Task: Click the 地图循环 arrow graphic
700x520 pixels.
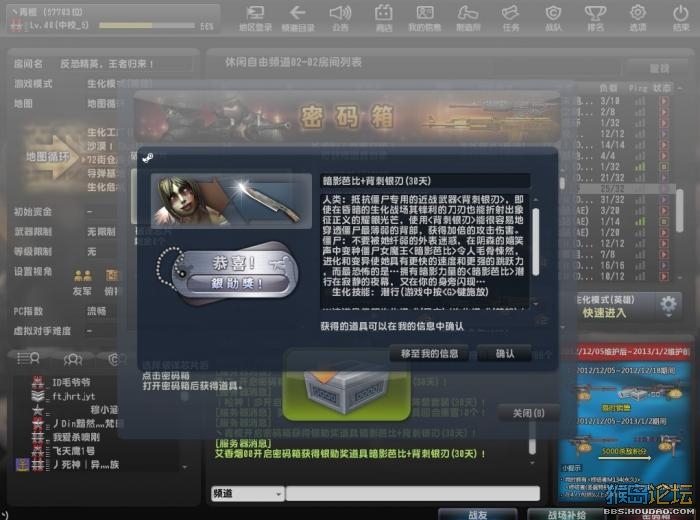Action: (51, 157)
